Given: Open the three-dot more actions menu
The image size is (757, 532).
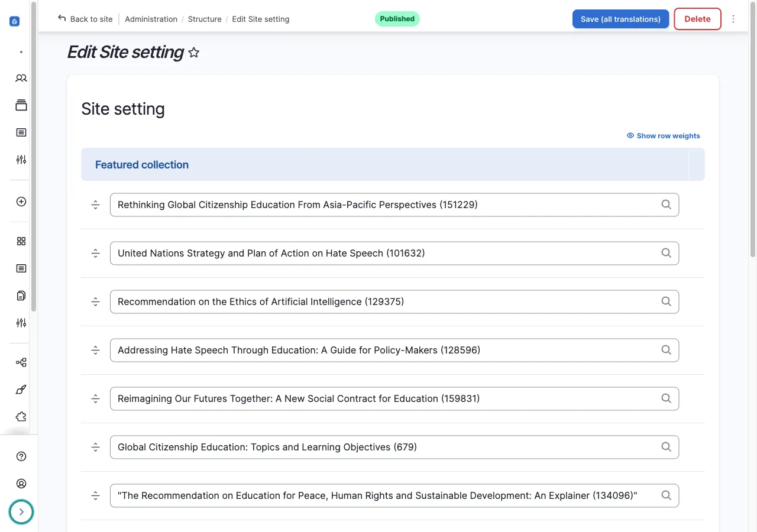Looking at the screenshot, I should click(733, 19).
